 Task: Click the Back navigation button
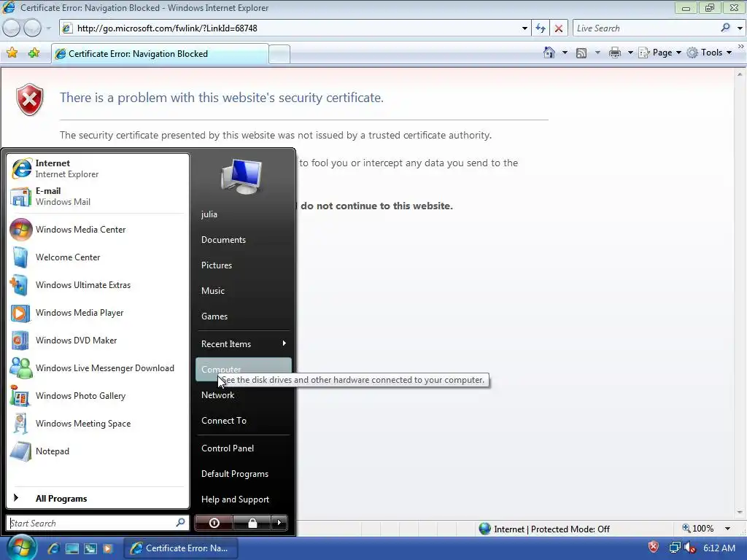pos(12,28)
